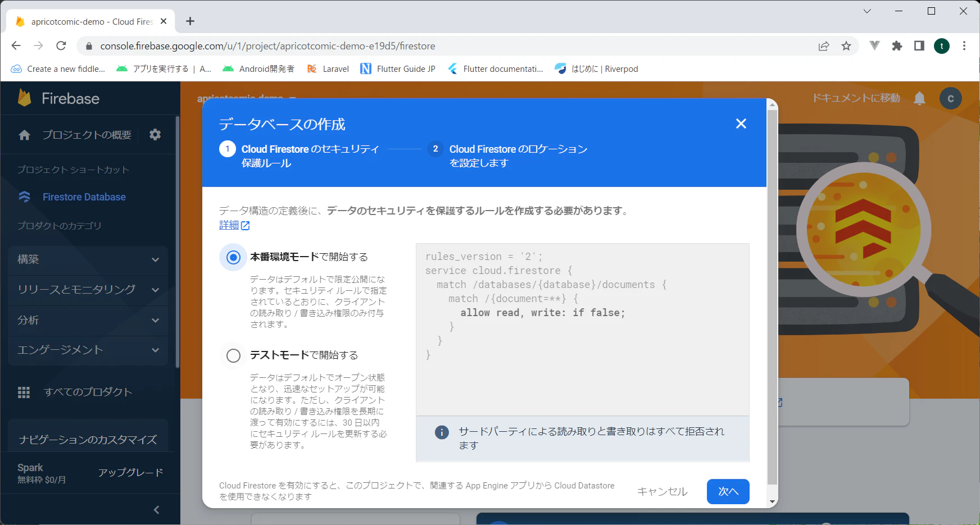980x525 pixels.
Task: Click the キャンセル (Cancel) button
Action: tap(662, 491)
